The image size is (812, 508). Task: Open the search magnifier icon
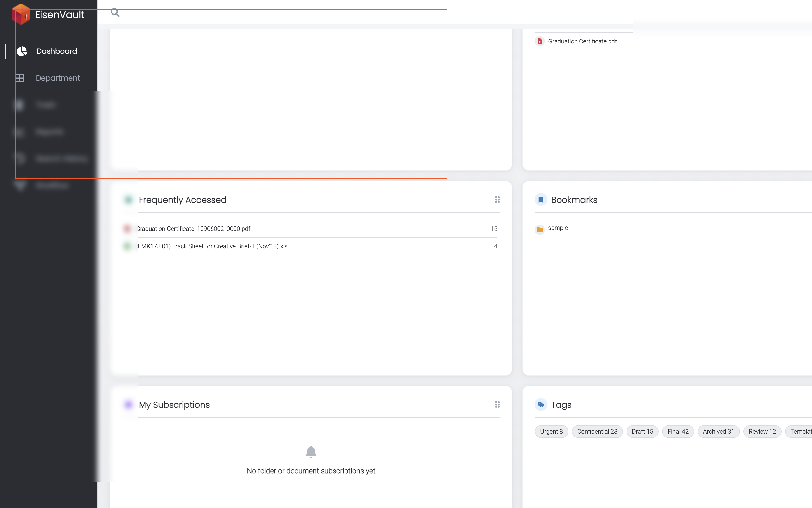point(115,12)
